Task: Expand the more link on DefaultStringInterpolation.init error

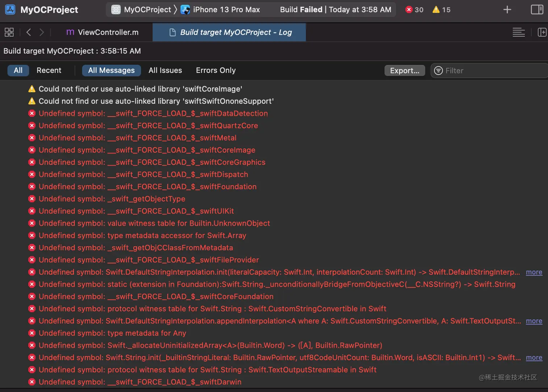Action: [534, 272]
